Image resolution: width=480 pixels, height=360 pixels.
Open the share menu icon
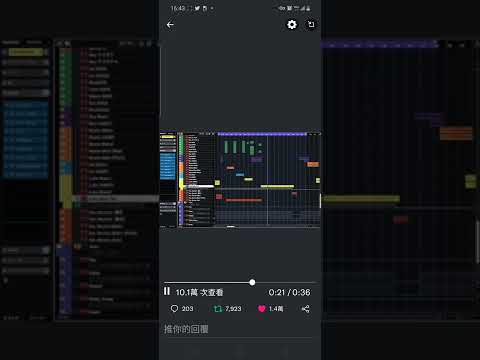click(305, 309)
